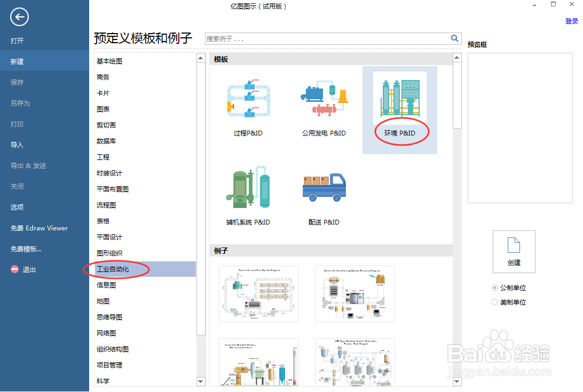Select the 环境 P&ID template icon
The width and height of the screenshot is (583, 392).
(400, 98)
